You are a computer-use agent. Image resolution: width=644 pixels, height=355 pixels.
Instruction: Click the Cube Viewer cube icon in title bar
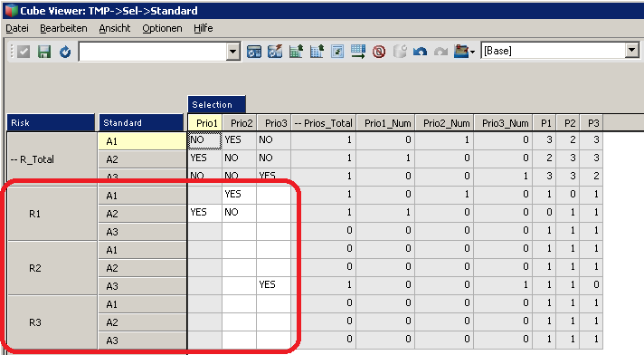click(x=11, y=10)
